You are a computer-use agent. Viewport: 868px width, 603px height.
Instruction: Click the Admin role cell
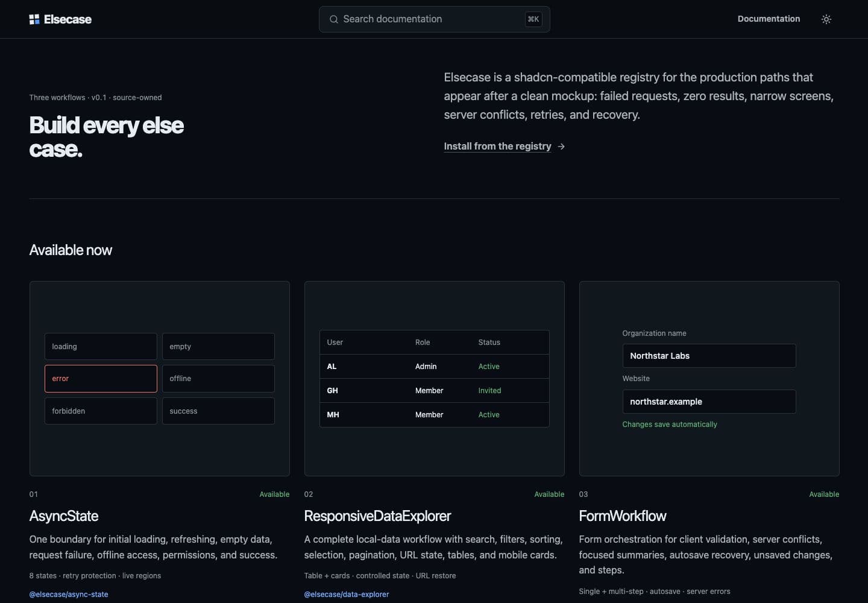(426, 367)
